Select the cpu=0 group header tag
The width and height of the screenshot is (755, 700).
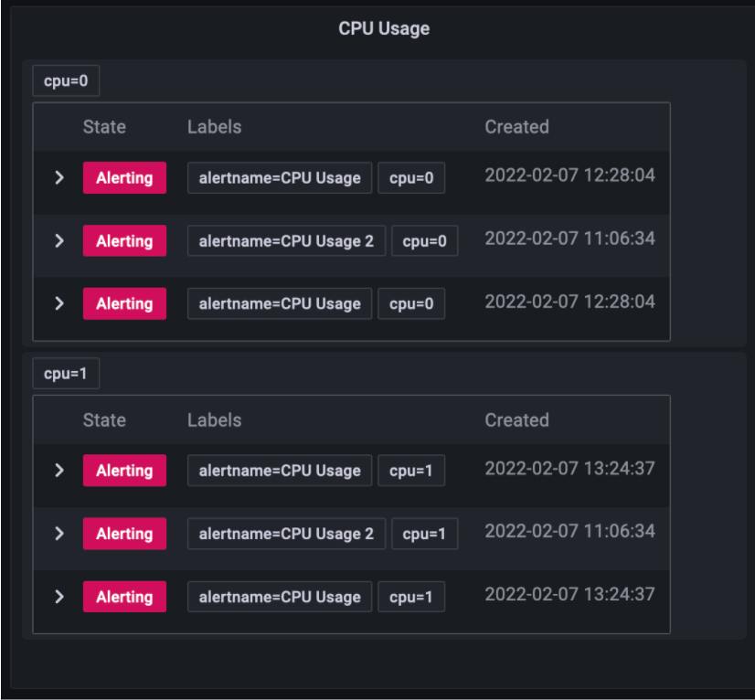pos(65,80)
